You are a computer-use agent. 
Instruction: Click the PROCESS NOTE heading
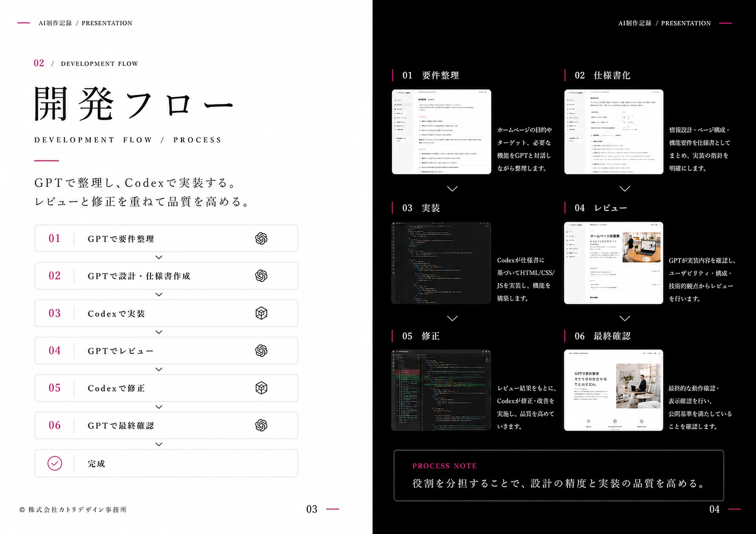pyautogui.click(x=445, y=466)
